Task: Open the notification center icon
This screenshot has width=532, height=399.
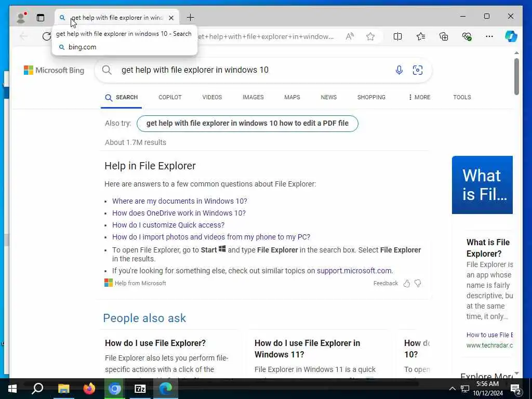Action: pos(516,389)
